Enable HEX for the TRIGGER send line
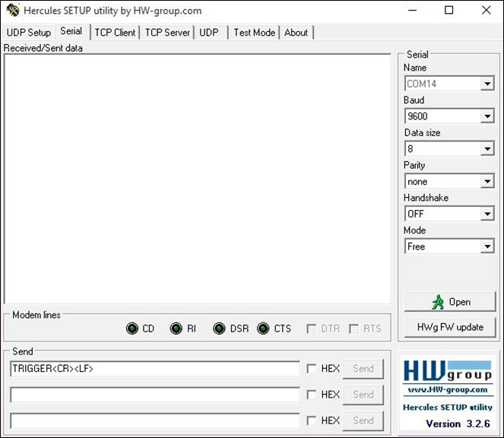 coord(311,368)
